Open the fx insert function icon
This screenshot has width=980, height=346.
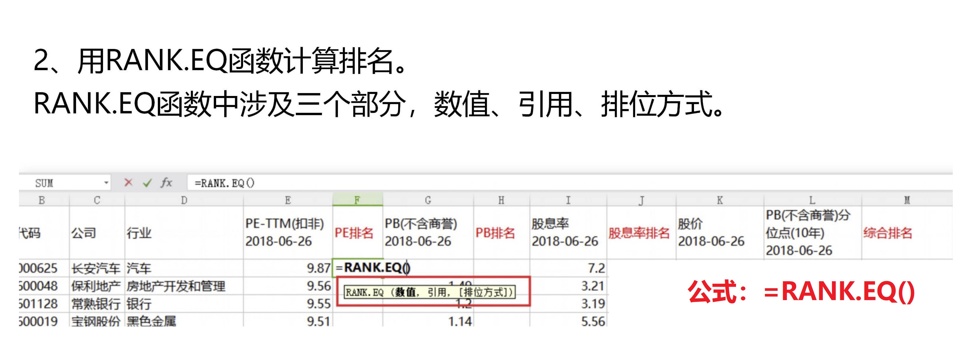pyautogui.click(x=166, y=183)
